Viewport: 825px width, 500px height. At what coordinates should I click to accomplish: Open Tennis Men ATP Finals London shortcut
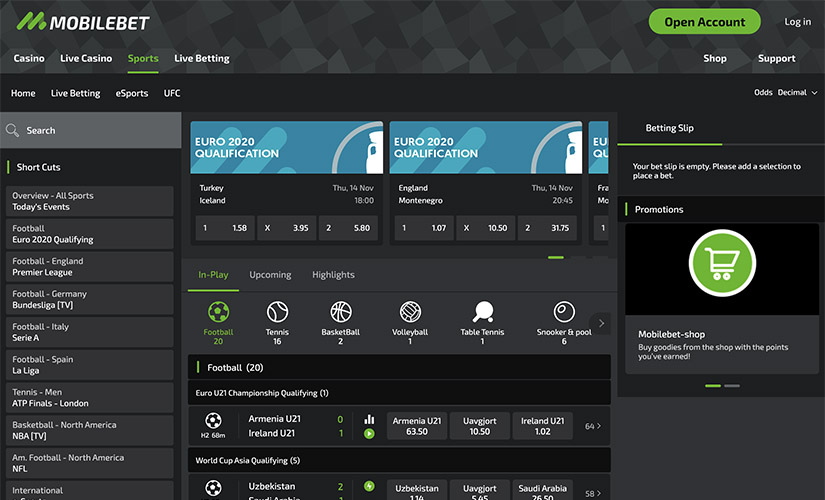click(89, 397)
